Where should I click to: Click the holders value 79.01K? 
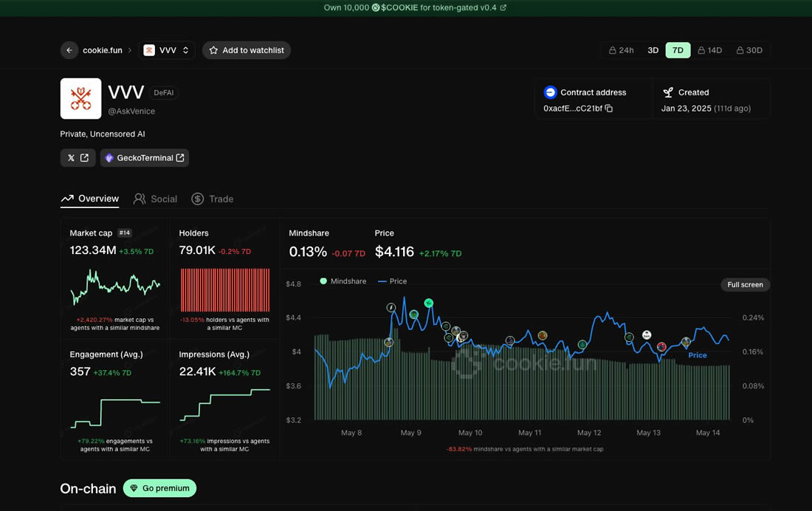tap(197, 250)
